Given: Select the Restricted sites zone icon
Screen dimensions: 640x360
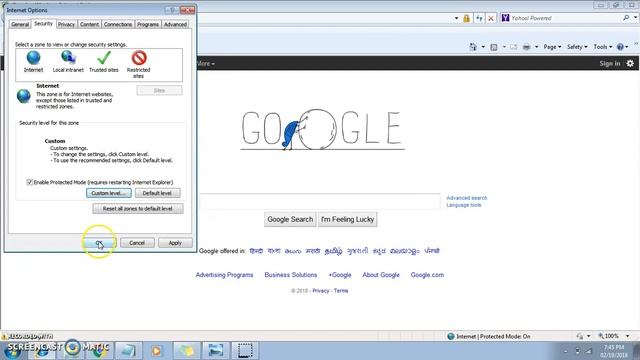Looking at the screenshot, I should tap(139, 58).
